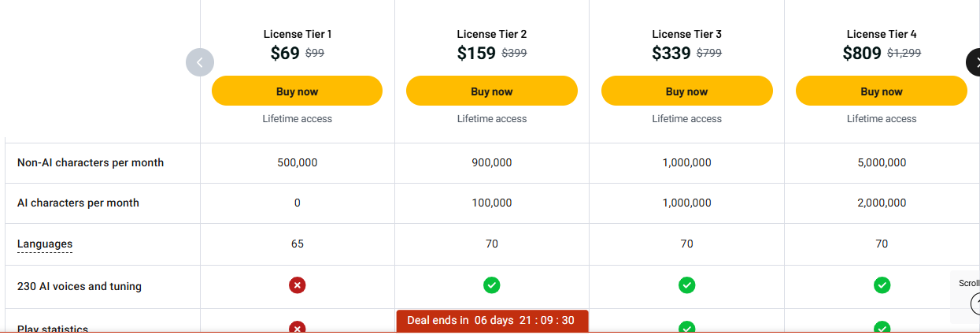Click green check for Tier 3 Play statistics
This screenshot has width=980, height=335.
pyautogui.click(x=686, y=328)
